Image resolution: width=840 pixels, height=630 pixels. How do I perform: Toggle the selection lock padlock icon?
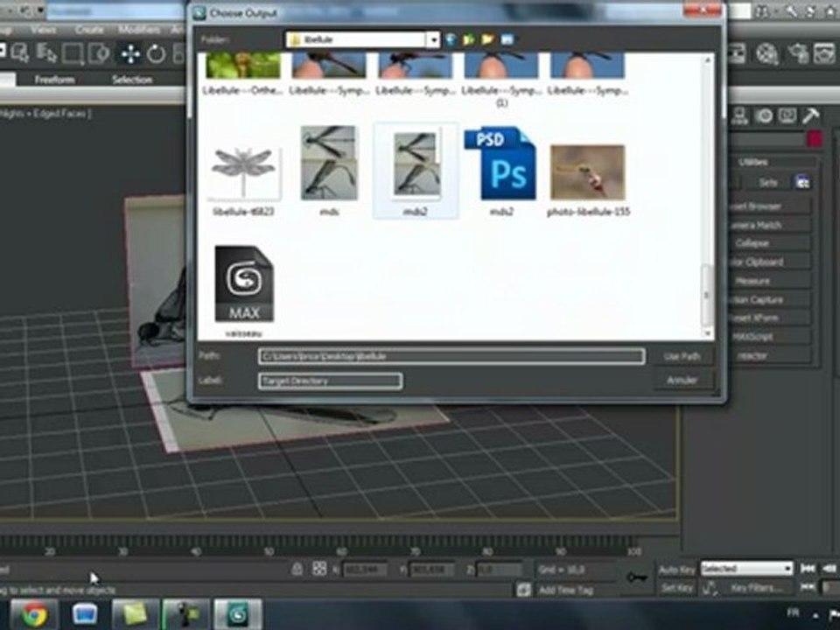click(297, 569)
